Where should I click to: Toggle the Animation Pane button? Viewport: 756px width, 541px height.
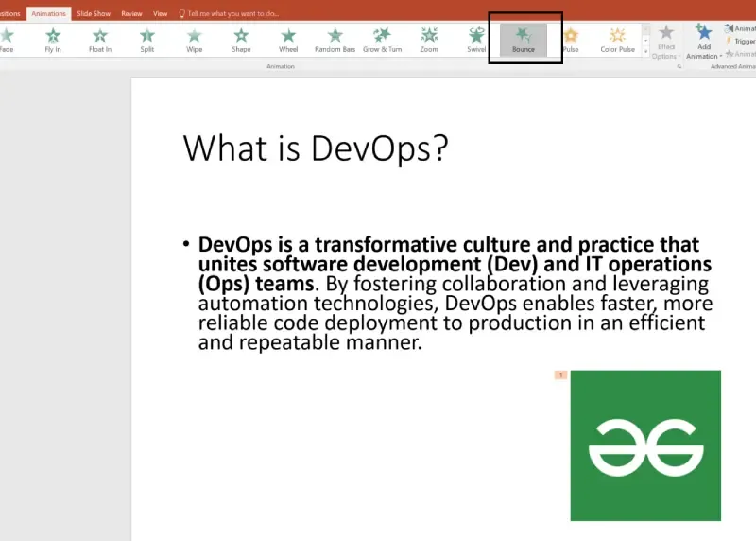point(740,29)
